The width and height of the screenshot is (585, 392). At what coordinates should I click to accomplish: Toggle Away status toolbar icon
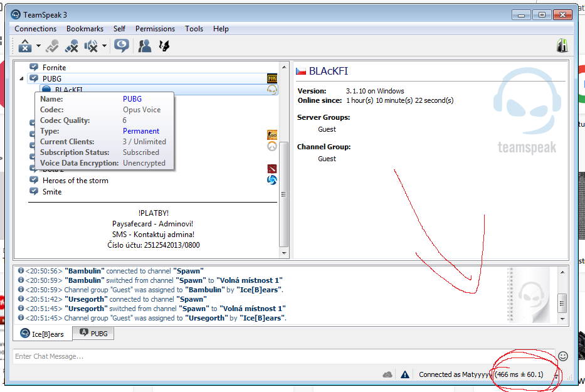[x=25, y=46]
